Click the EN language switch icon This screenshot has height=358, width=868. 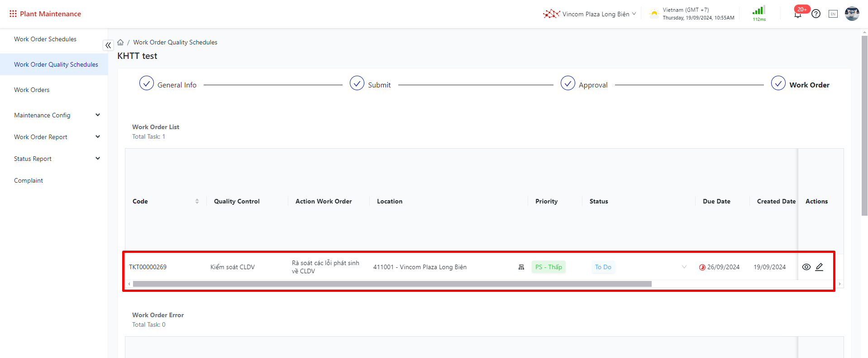(x=833, y=14)
